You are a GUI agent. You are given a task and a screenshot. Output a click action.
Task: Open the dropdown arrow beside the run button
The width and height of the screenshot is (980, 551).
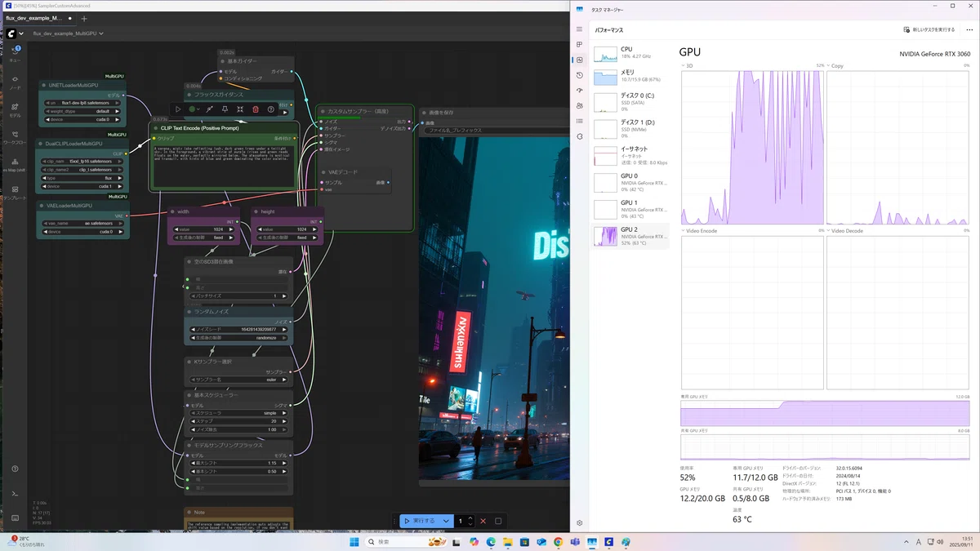click(446, 521)
